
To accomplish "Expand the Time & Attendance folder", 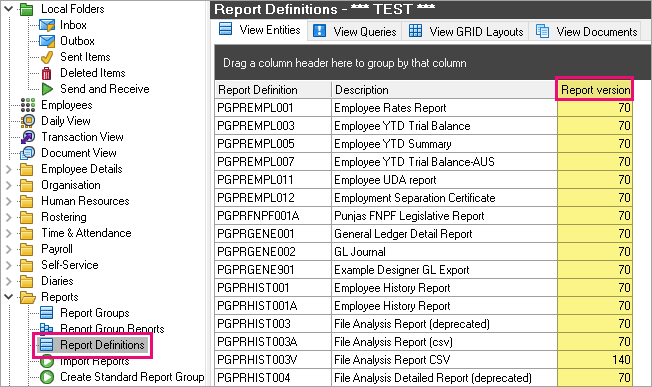I will (8, 233).
